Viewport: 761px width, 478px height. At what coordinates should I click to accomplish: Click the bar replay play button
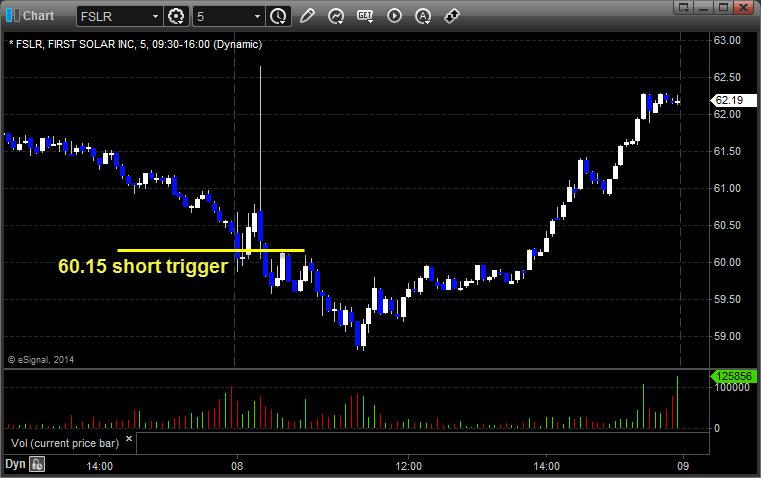click(x=394, y=16)
